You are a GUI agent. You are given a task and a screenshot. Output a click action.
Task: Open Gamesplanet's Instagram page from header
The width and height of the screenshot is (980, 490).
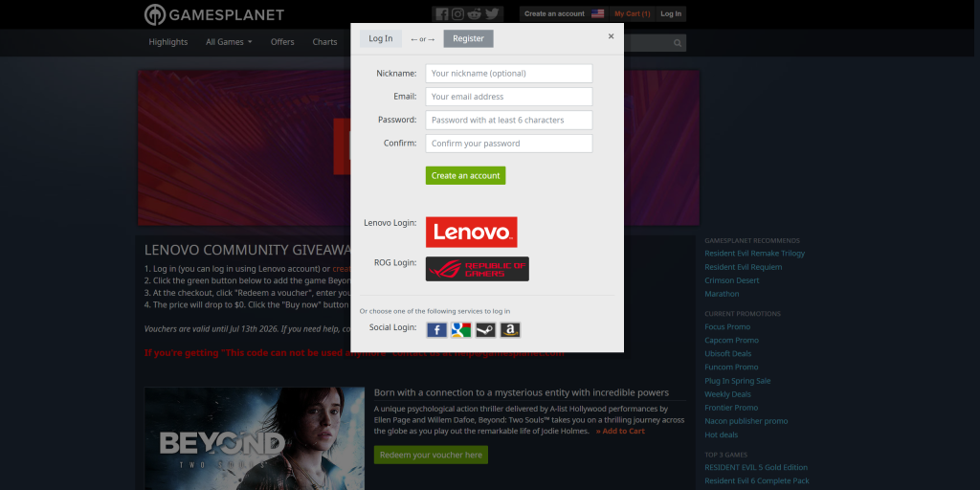tap(458, 14)
